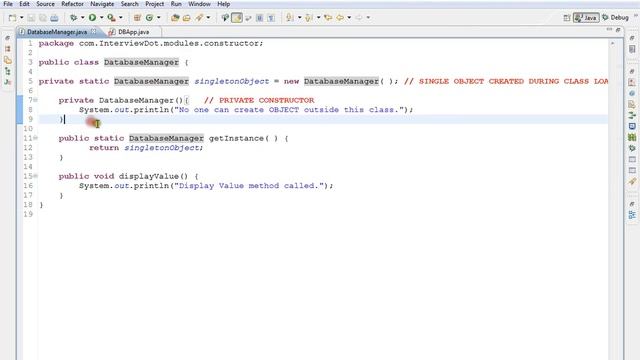Open the Debug configurations dropdown arrow

[82, 18]
